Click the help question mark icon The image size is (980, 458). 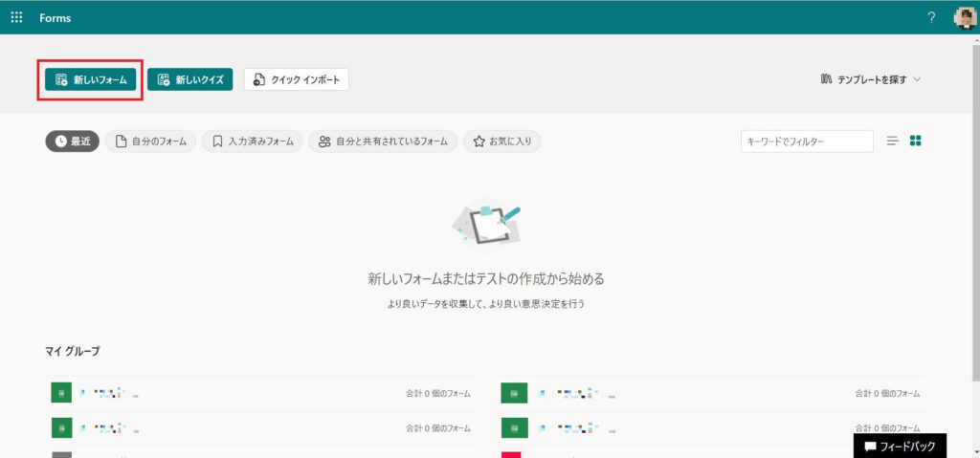[x=931, y=17]
